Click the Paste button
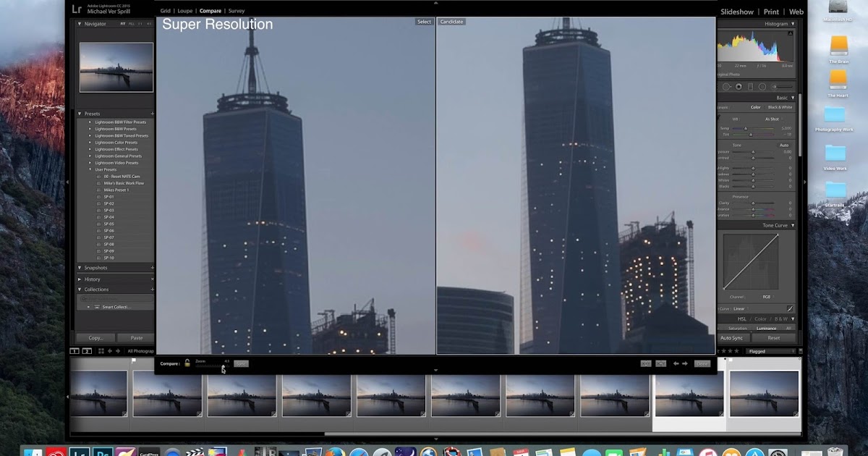This screenshot has height=456, width=868. pos(136,338)
